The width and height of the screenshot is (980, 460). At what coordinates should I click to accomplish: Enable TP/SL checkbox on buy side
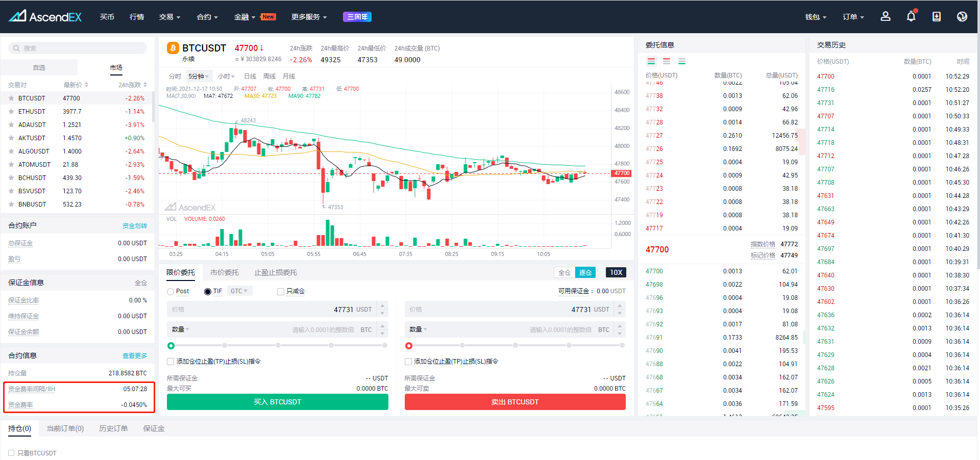coord(170,362)
